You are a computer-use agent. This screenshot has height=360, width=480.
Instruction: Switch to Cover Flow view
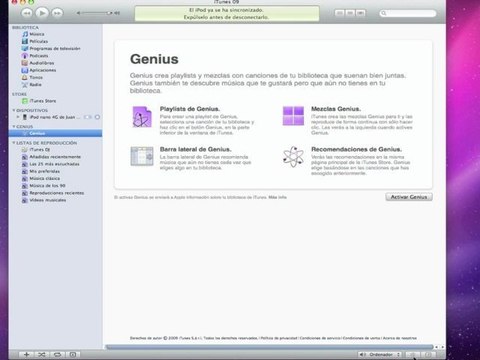coord(360,13)
